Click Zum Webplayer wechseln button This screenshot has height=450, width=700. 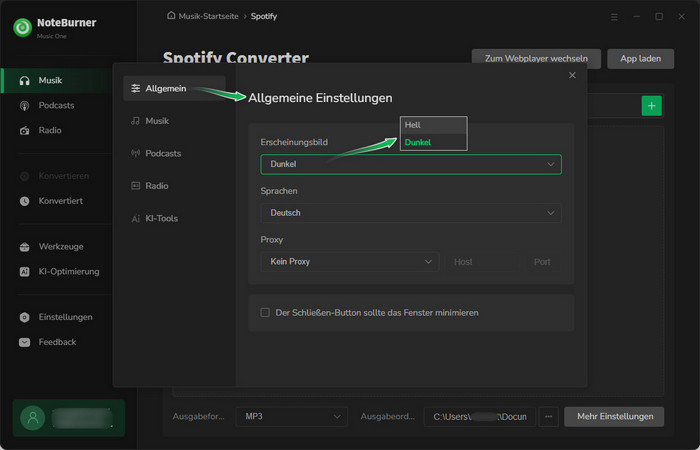point(536,59)
